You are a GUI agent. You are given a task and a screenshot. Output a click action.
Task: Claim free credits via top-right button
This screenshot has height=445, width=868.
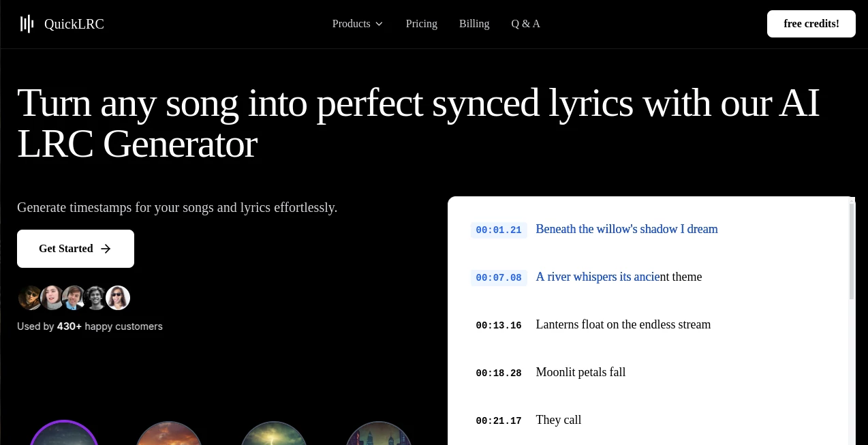point(811,23)
